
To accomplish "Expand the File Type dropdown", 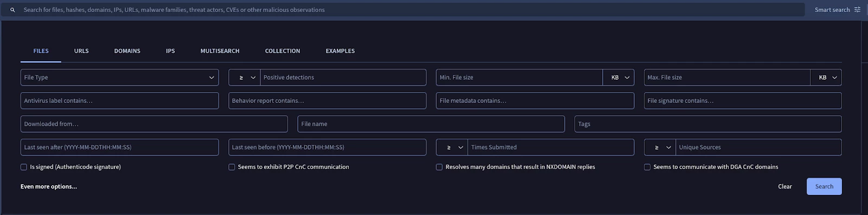I will (x=119, y=77).
